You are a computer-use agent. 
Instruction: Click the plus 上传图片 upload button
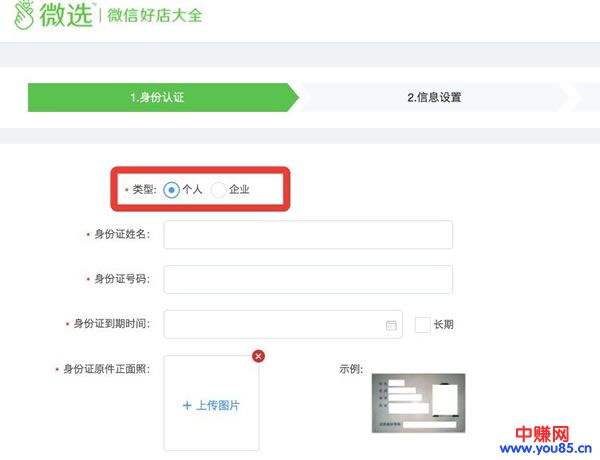[211, 405]
